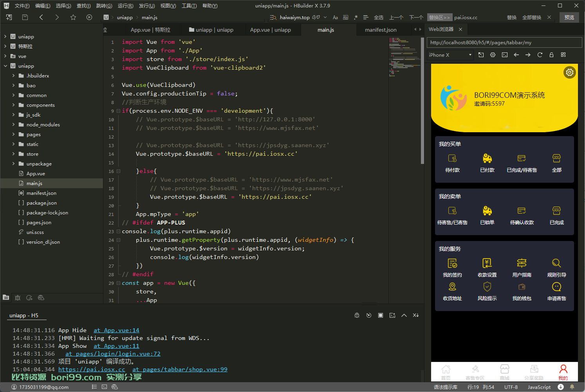Screen dimensions: 585x392
Task: Switch to App.vue | 特斯拉 tab
Action: [x=150, y=30]
